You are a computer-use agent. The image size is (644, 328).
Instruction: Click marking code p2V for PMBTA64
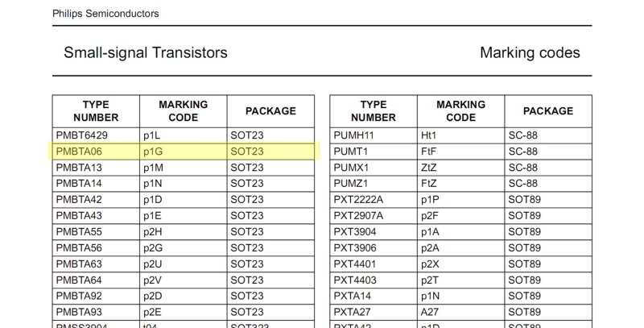pyautogui.click(x=152, y=279)
